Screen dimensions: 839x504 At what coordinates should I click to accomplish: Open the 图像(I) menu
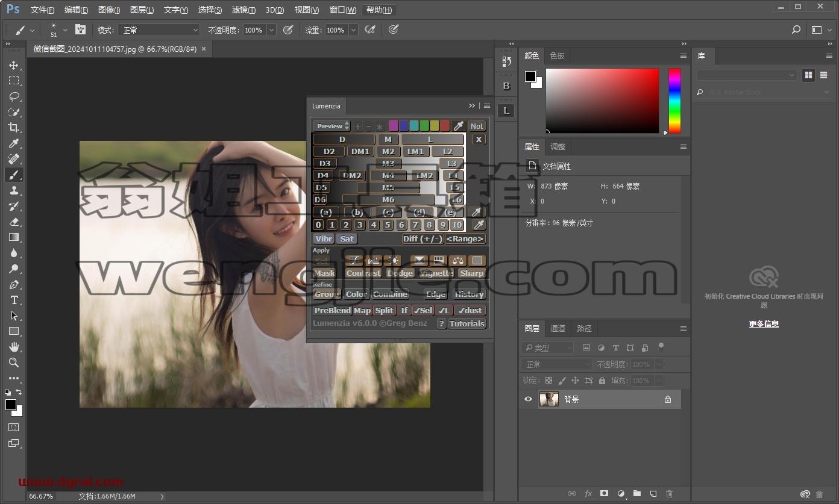pyautogui.click(x=108, y=10)
